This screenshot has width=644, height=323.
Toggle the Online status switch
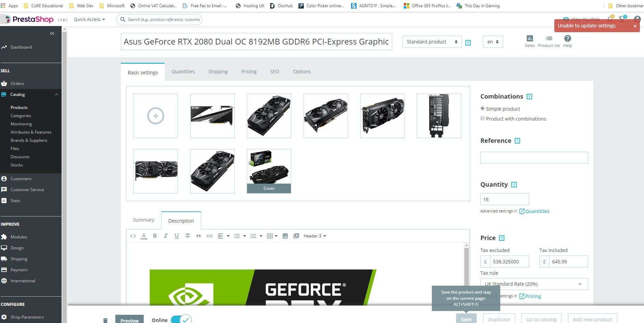tap(181, 320)
